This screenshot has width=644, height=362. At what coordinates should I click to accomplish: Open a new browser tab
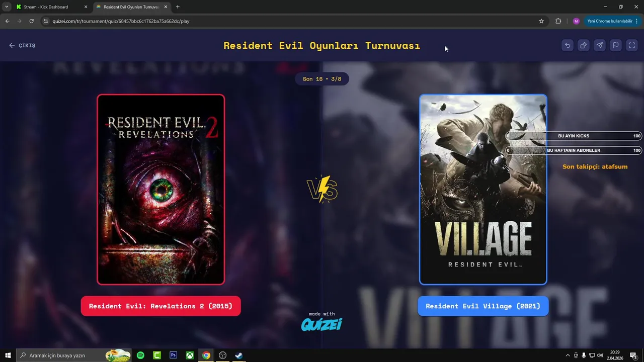coord(178,7)
